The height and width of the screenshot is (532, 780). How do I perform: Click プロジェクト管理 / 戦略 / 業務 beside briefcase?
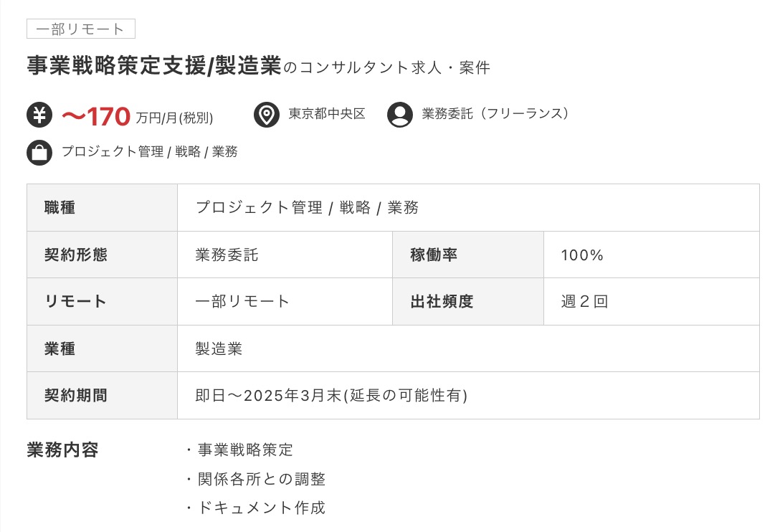[x=149, y=152]
